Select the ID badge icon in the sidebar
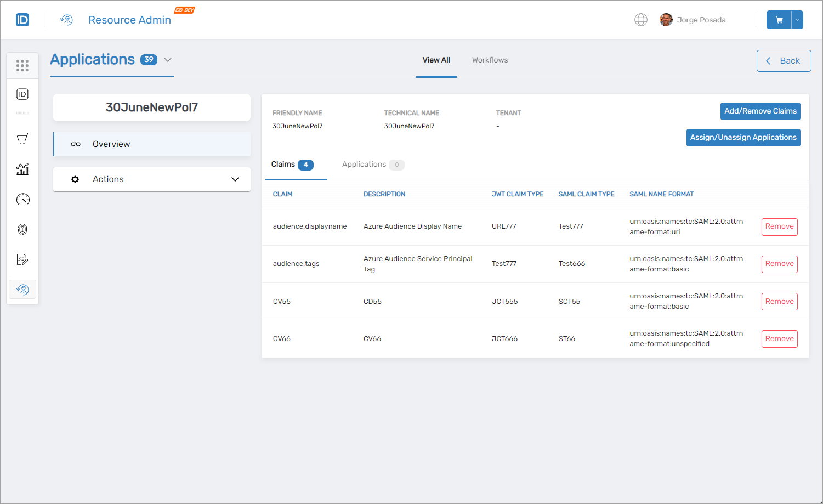Viewport: 823px width, 504px height. click(x=22, y=94)
